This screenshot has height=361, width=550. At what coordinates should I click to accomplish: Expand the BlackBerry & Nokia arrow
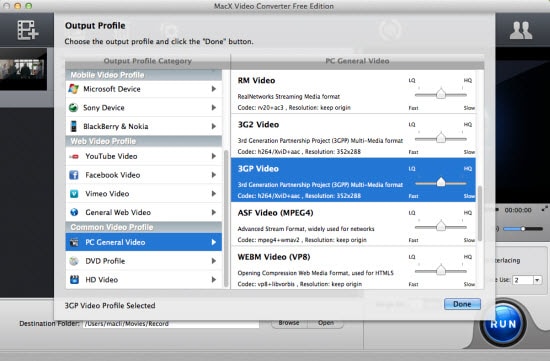tap(214, 126)
